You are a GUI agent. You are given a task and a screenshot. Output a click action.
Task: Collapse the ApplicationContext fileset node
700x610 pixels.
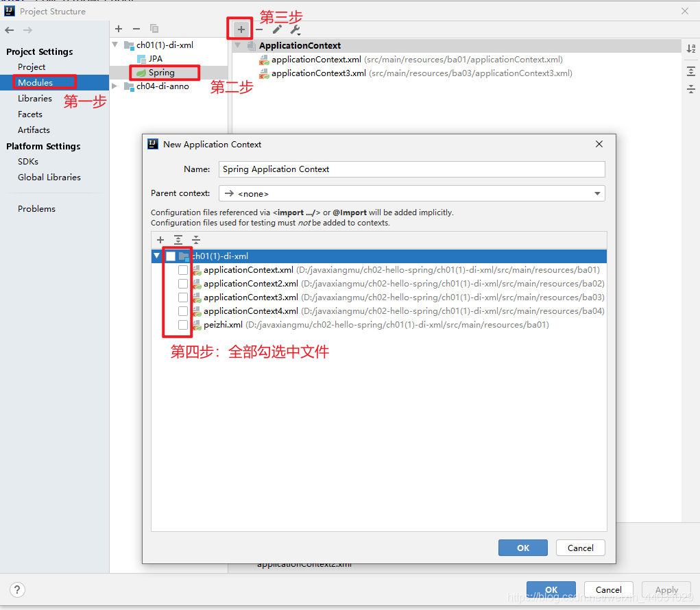click(237, 45)
